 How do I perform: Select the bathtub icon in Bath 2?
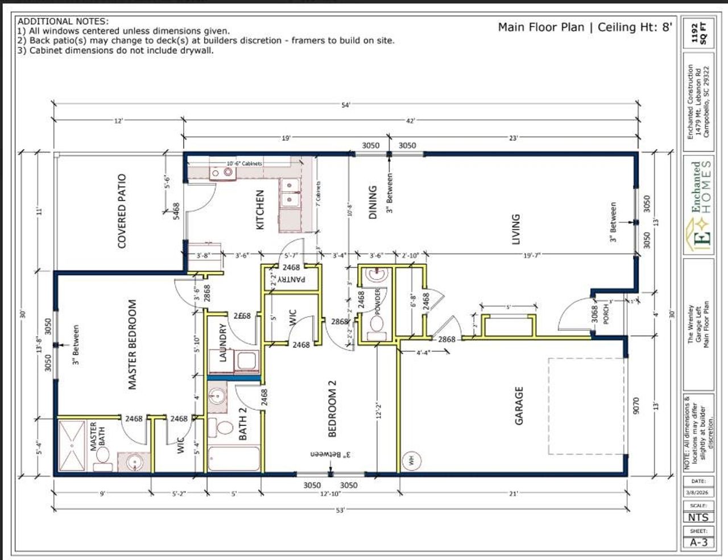[x=233, y=458]
